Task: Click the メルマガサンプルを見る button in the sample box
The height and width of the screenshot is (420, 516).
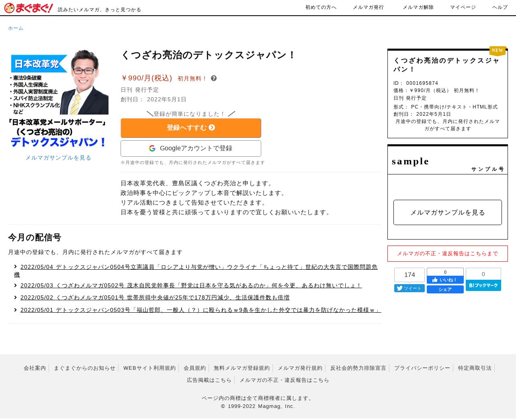Action: (x=448, y=212)
